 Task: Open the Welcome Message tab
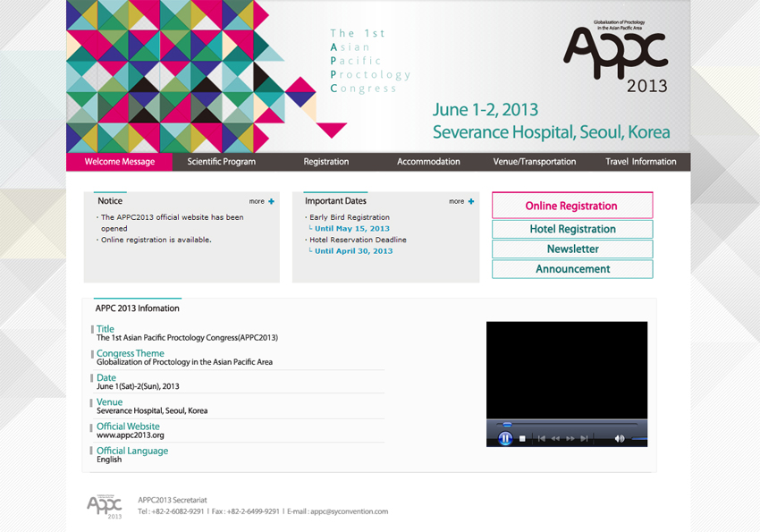coord(119,162)
